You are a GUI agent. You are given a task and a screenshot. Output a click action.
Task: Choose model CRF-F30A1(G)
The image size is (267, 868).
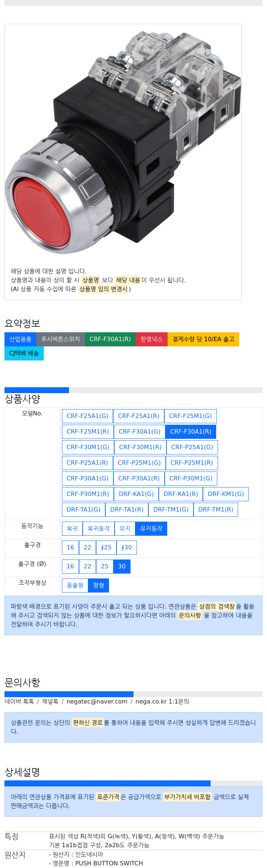[139, 432]
